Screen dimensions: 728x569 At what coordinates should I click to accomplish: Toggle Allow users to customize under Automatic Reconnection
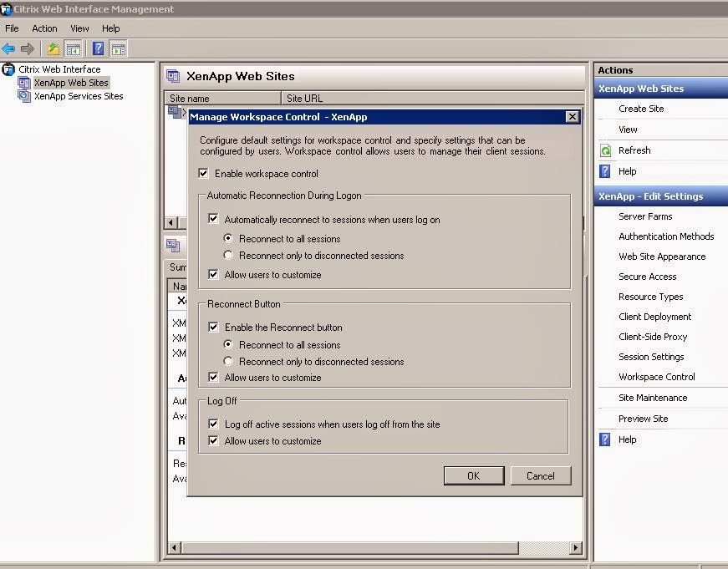coord(213,274)
